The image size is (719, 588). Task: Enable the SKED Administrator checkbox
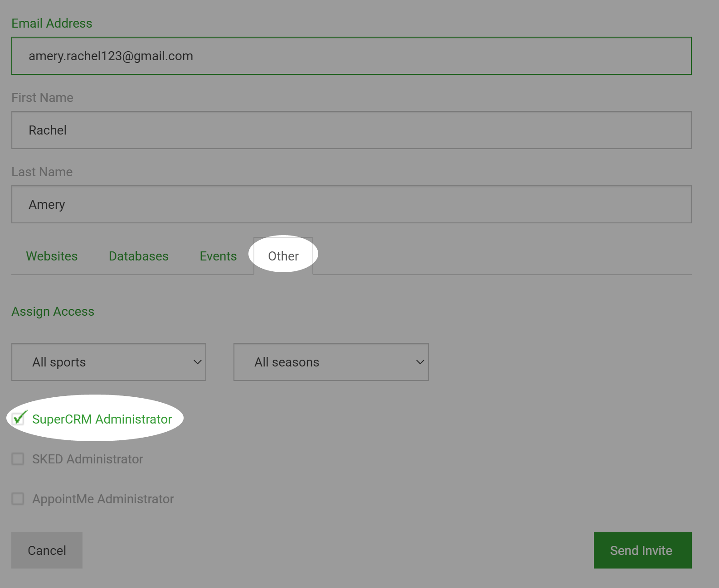tap(18, 459)
